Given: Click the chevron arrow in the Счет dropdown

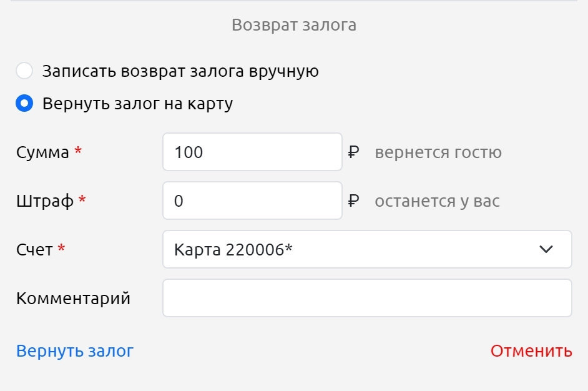Looking at the screenshot, I should pos(546,249).
